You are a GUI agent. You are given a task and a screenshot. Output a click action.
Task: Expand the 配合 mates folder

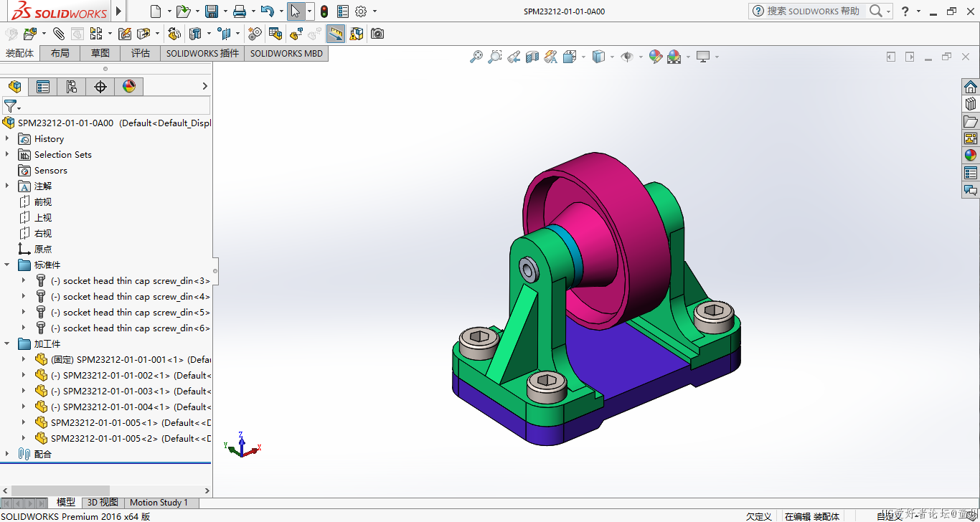pyautogui.click(x=7, y=454)
